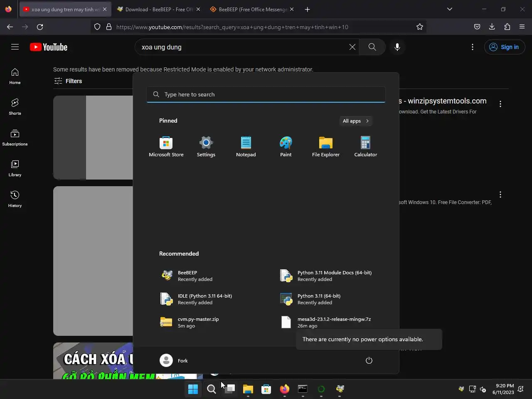Launch recommended Python 3.11 (64-bit)
The height and width of the screenshot is (399, 532).
pyautogui.click(x=326, y=299)
